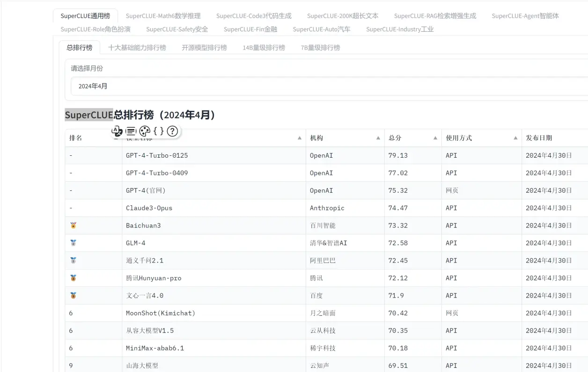The image size is (588, 372).
Task: Click the text summary lines icon
Action: tap(131, 131)
